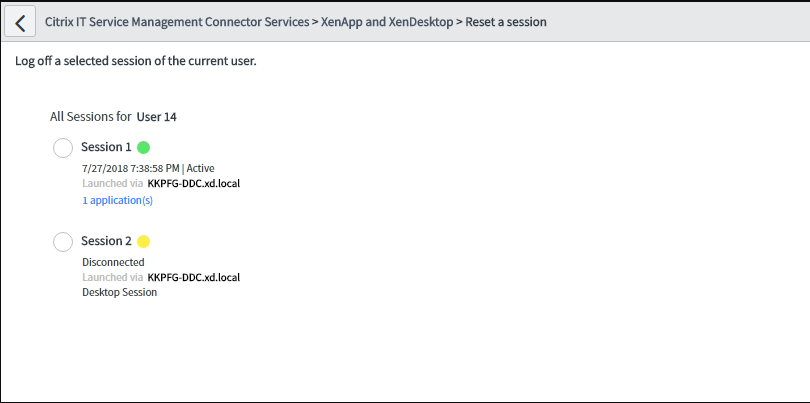
Task: Click the Session 1 launch server KKPFG-DDC.xd.local
Action: pos(194,184)
